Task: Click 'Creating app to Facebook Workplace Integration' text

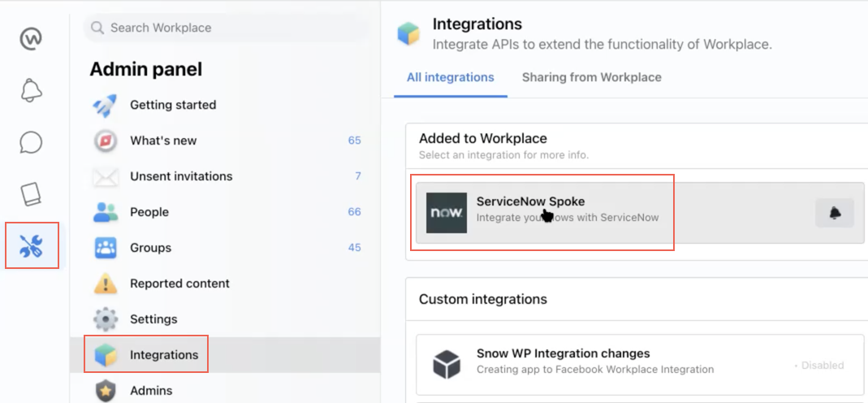Action: tap(595, 369)
